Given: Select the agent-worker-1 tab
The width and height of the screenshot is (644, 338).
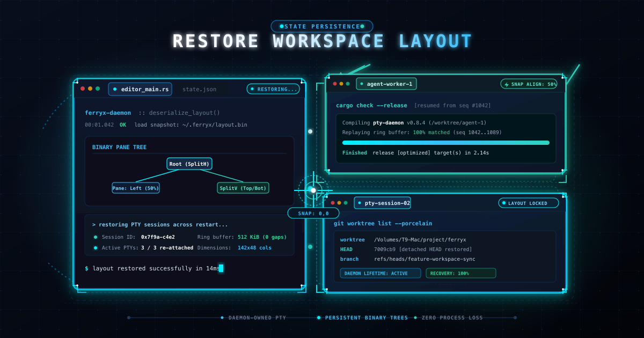Looking at the screenshot, I should (385, 84).
